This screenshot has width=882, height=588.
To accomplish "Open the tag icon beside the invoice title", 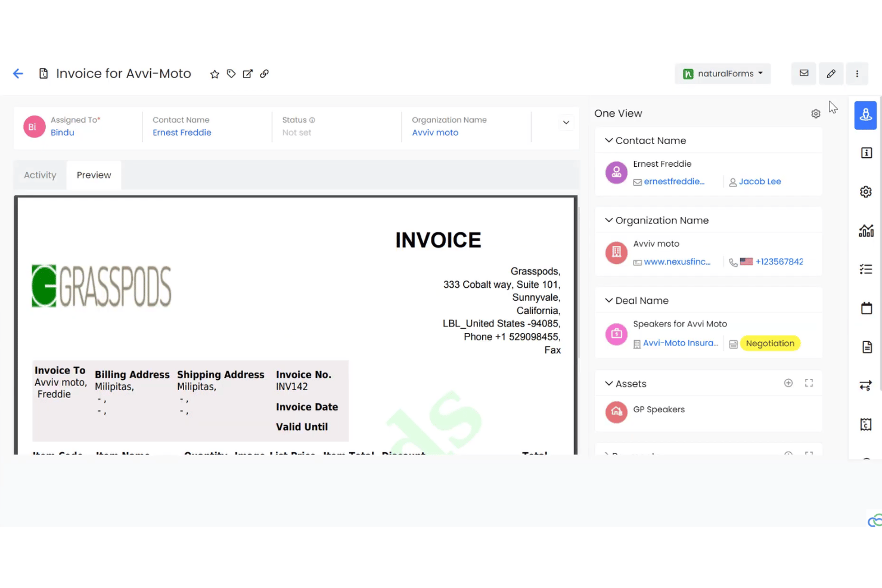I will (x=231, y=74).
